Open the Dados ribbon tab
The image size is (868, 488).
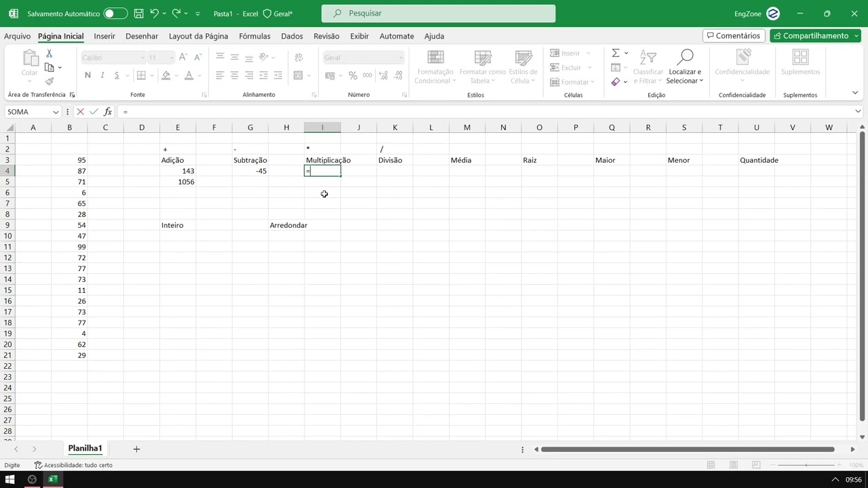tap(292, 36)
